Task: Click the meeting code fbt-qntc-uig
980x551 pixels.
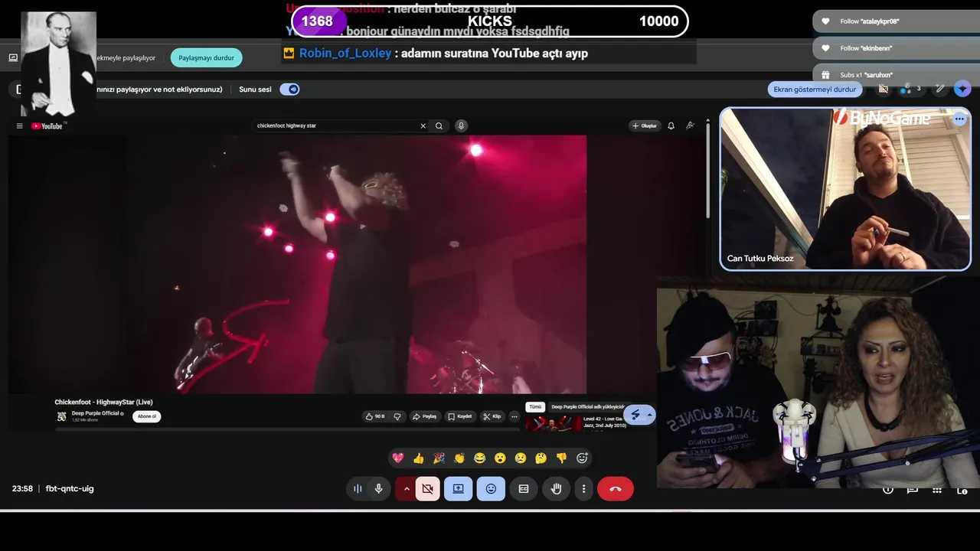Action: pos(70,488)
